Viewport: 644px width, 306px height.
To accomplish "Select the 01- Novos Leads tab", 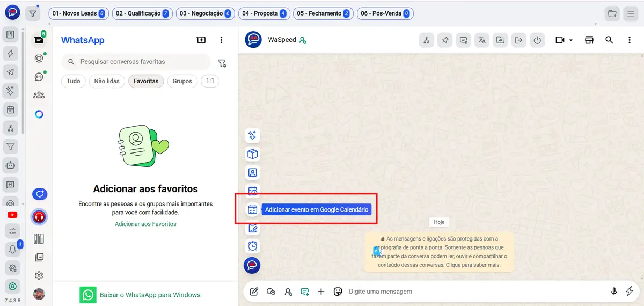I will [77, 13].
